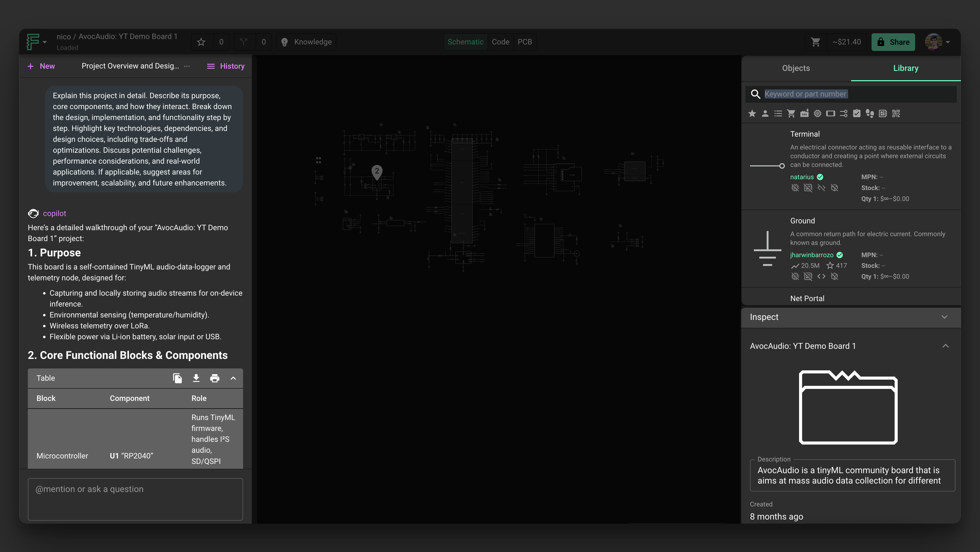Click the no-3D-model cube icon on Terminal

[x=834, y=188]
